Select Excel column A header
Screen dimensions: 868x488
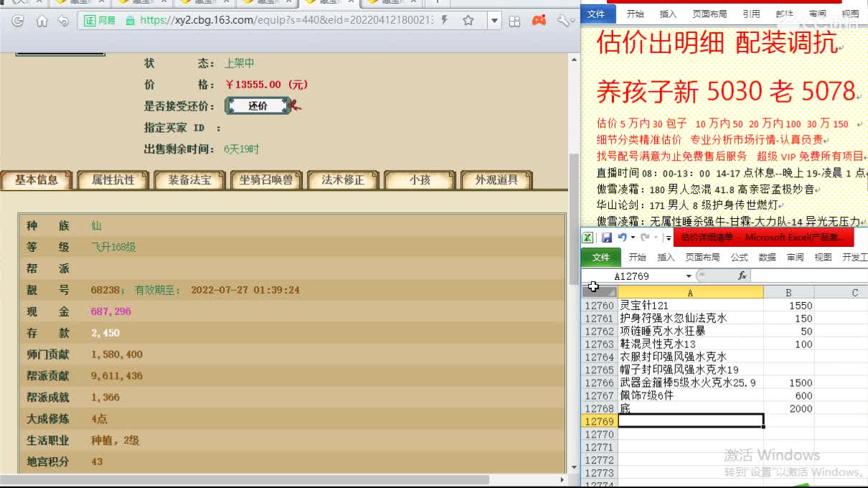coord(690,292)
